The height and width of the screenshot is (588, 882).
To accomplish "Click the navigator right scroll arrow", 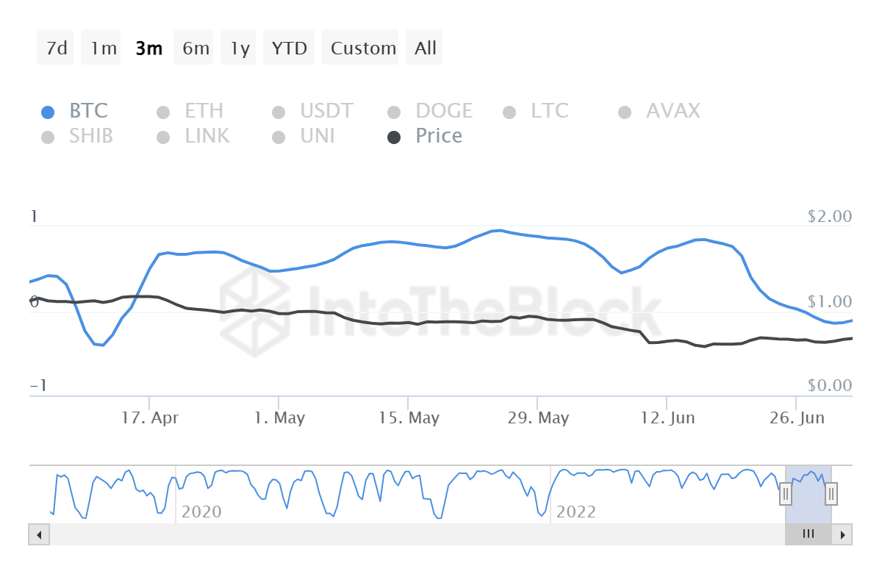I will tap(842, 534).
